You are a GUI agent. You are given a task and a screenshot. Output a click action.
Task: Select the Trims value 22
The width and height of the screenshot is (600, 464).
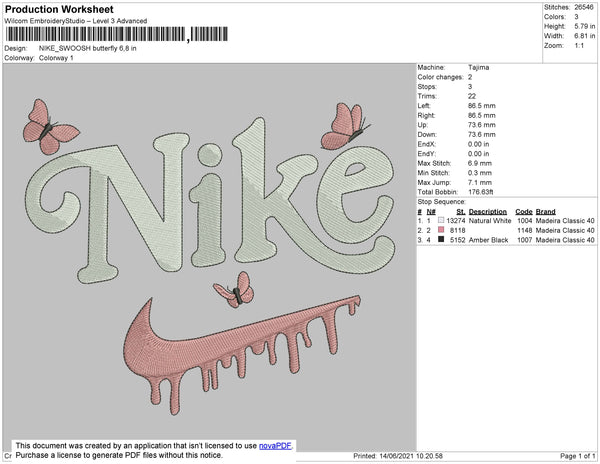click(472, 96)
